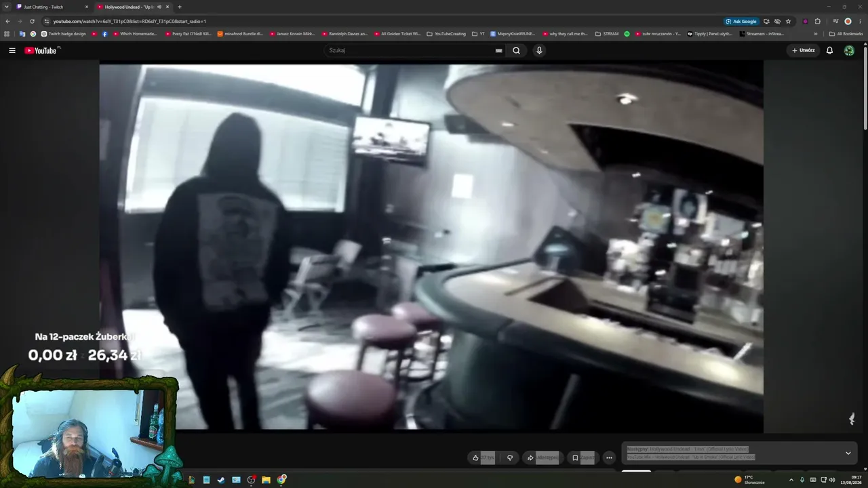Expand the YT bookmark folder

click(x=478, y=34)
